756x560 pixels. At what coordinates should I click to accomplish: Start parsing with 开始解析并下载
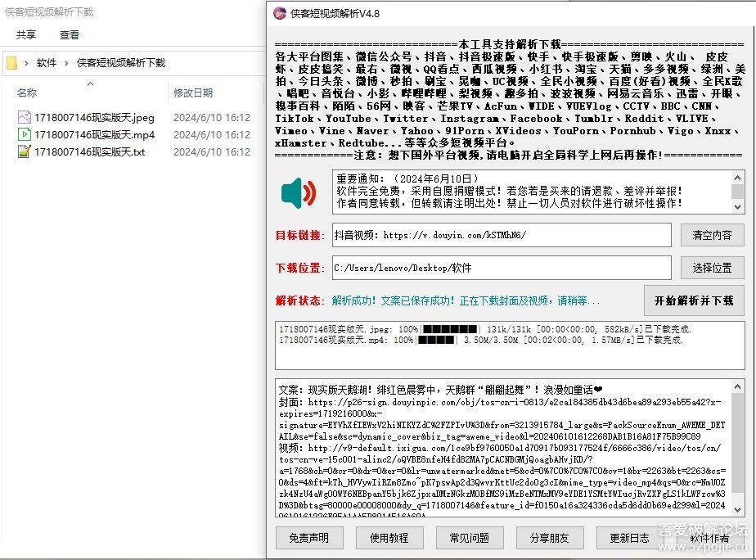pyautogui.click(x=694, y=300)
